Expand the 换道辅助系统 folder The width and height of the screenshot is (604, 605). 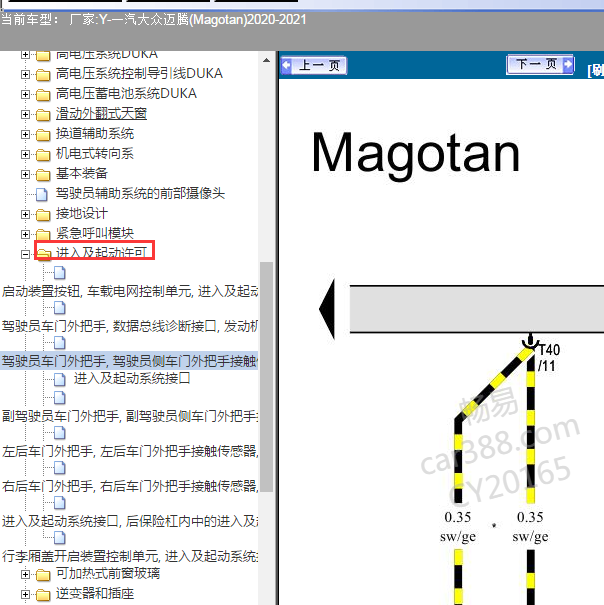click(25, 134)
